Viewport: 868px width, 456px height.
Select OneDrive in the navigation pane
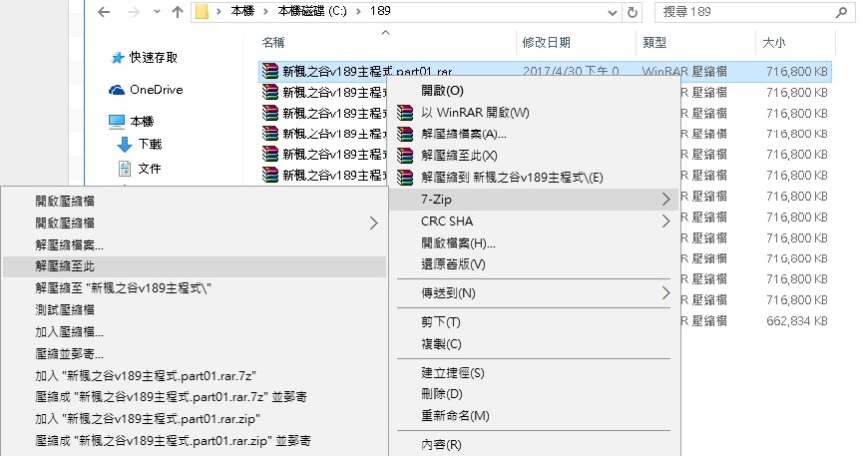pyautogui.click(x=156, y=90)
